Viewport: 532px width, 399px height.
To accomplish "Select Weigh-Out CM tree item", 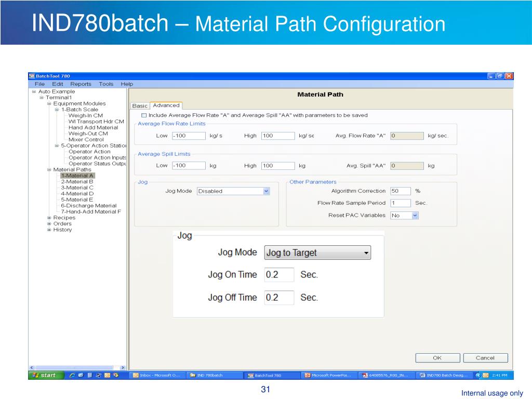I will click(88, 134).
